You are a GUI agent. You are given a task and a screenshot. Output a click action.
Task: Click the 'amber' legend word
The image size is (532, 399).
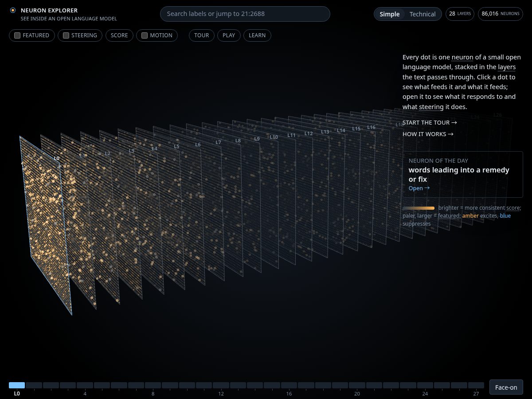click(470, 215)
